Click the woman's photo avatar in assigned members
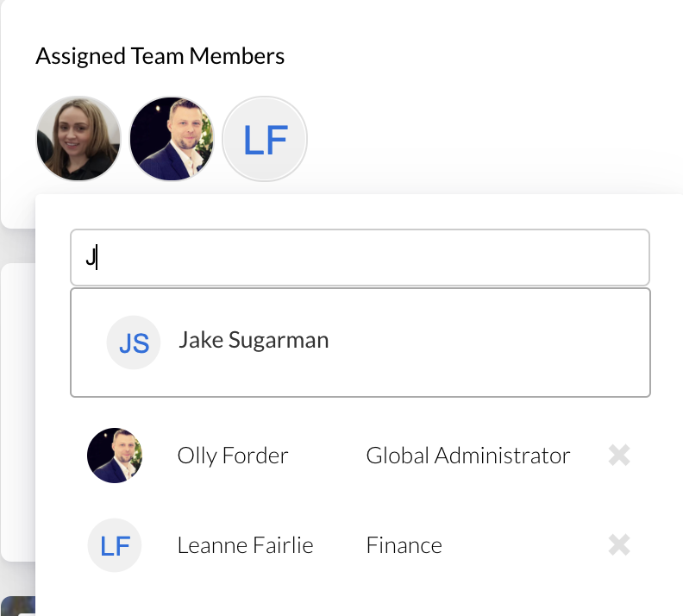Viewport: 683px width, 616px height. pyautogui.click(x=78, y=139)
